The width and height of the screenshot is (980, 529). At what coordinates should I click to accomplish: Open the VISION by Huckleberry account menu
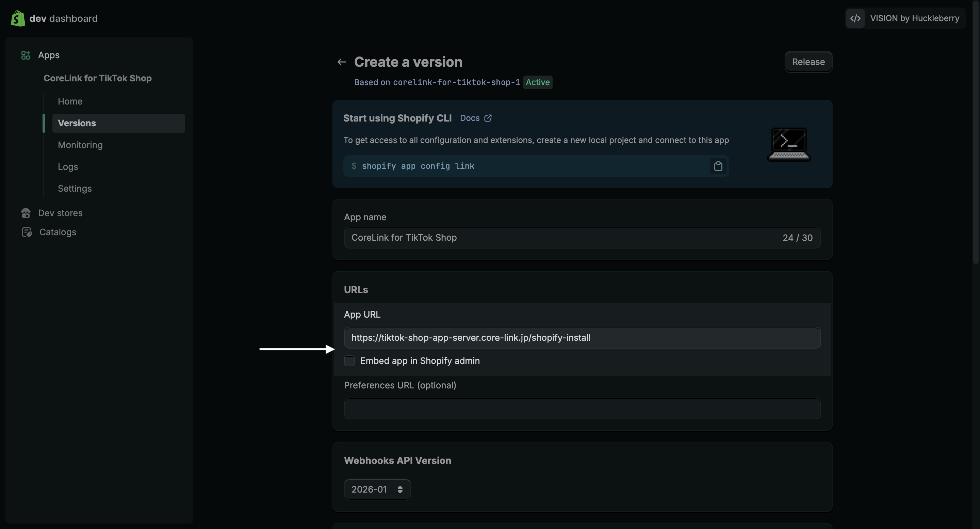coord(914,18)
